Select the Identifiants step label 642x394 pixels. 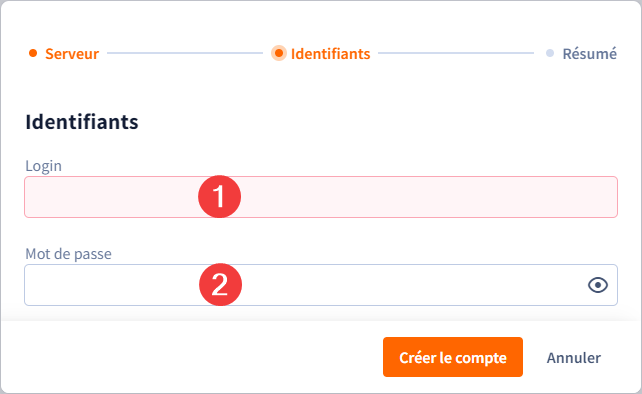pos(330,54)
